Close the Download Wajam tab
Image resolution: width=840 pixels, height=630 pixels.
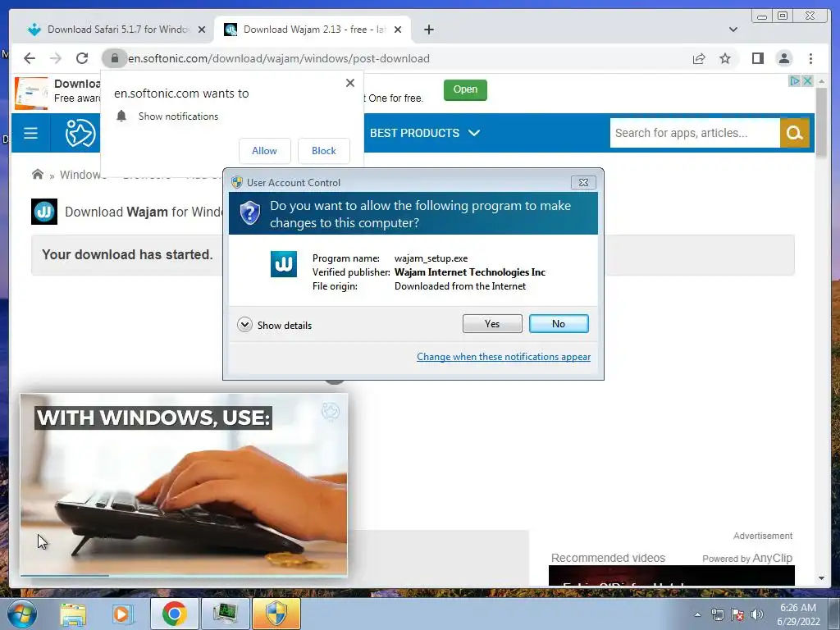[398, 30]
